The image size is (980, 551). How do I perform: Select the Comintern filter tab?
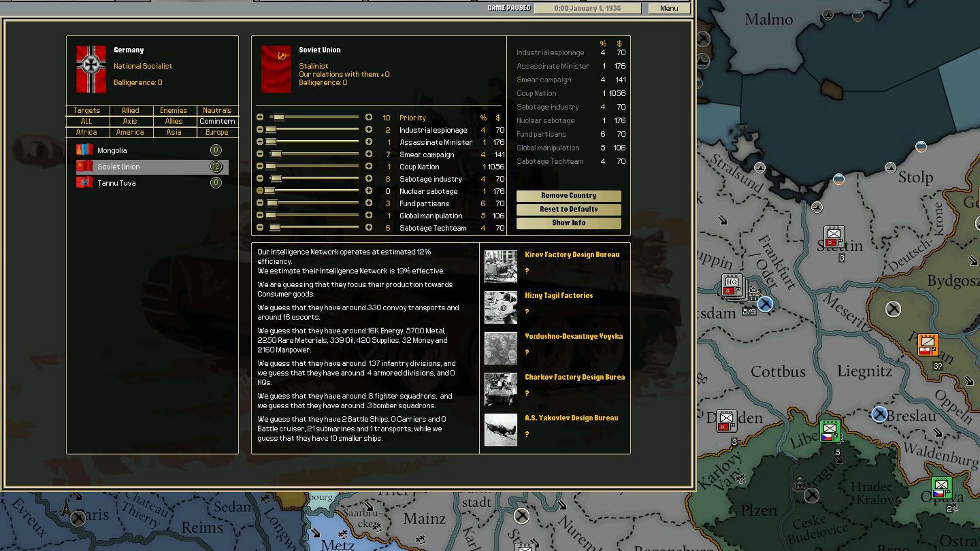point(217,121)
